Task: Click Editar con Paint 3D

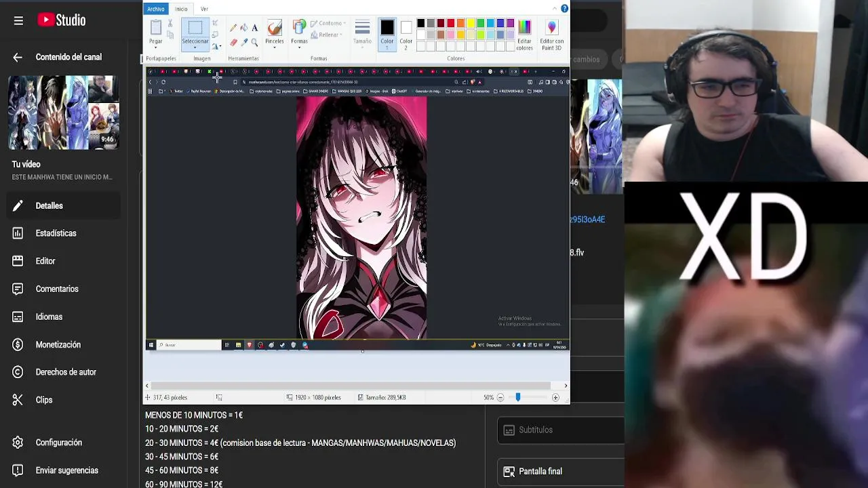Action: tap(551, 34)
